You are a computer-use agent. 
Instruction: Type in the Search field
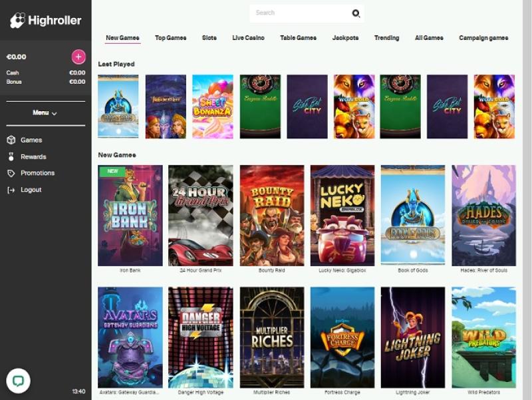tap(299, 13)
